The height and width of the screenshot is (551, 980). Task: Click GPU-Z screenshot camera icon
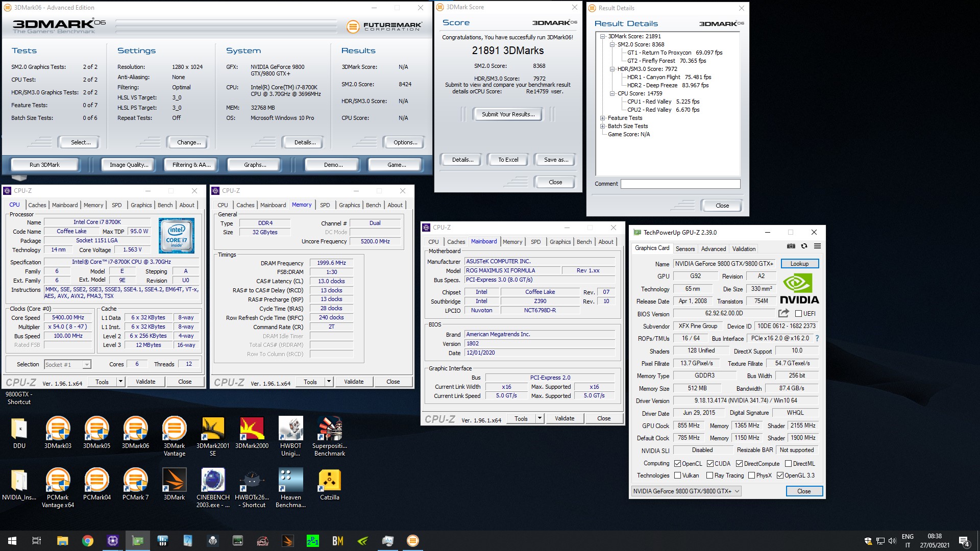click(791, 246)
